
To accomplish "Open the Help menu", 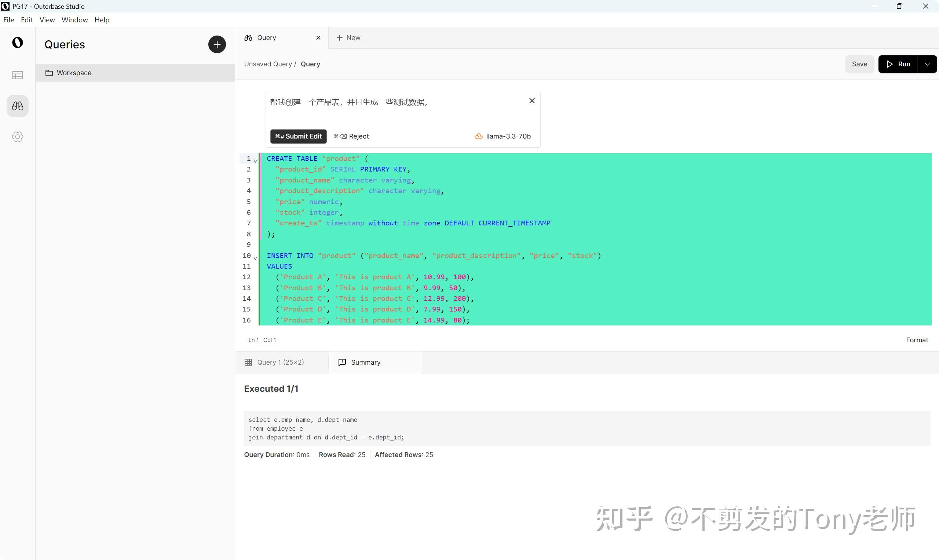I will click(x=102, y=20).
